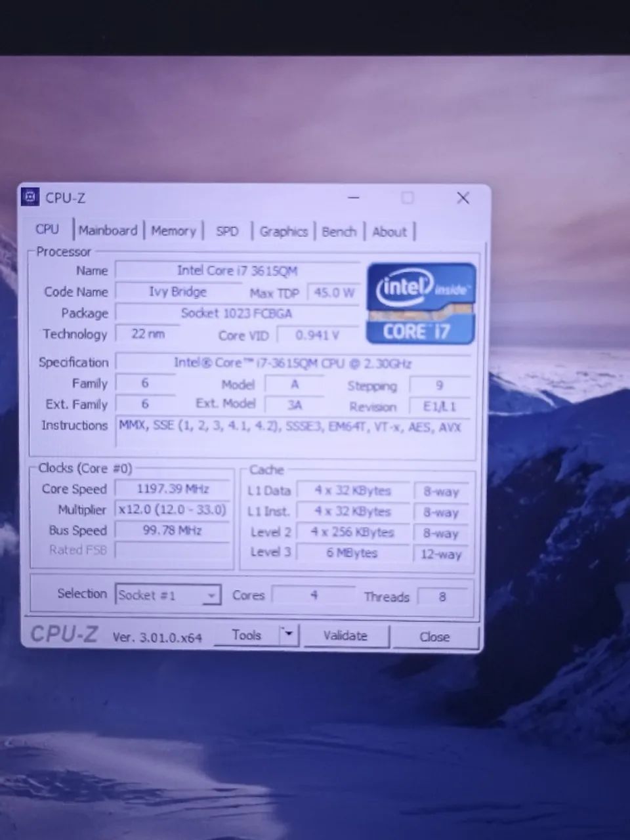Click the Technology value 22 nm

(148, 334)
